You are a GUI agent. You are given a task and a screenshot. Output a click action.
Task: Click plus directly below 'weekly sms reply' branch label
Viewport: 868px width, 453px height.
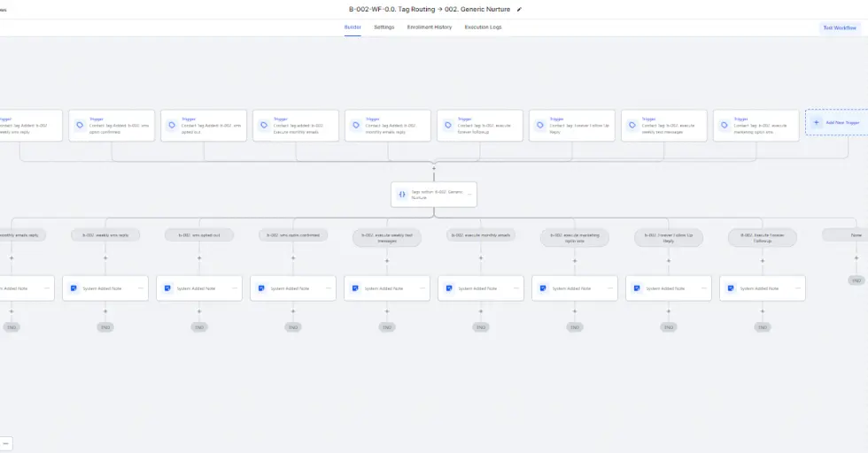point(105,257)
